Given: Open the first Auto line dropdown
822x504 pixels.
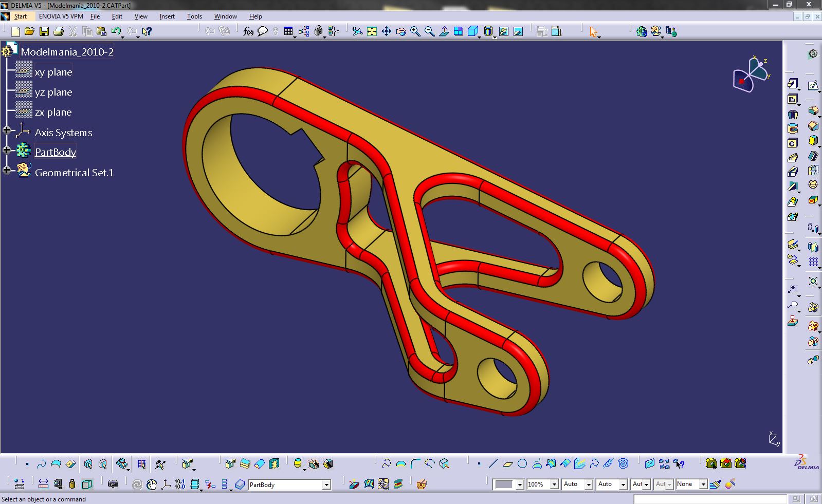Looking at the screenshot, I should [589, 484].
